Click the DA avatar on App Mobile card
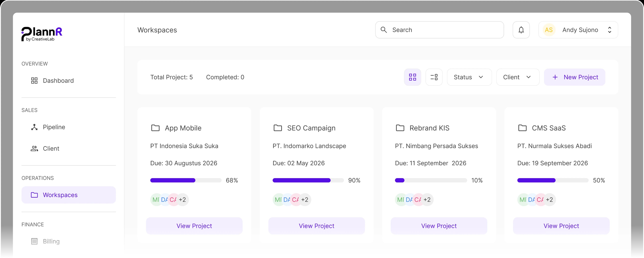This screenshot has width=644, height=258. point(164,200)
